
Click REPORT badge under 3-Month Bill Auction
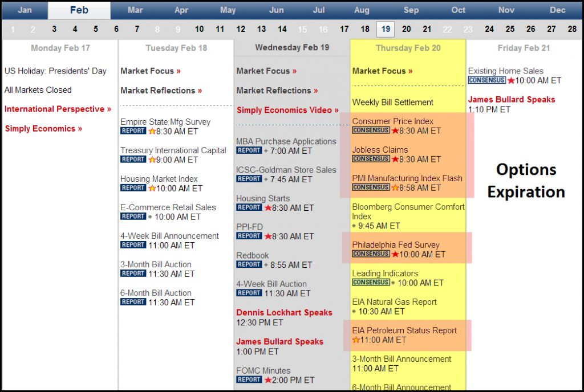[133, 273]
